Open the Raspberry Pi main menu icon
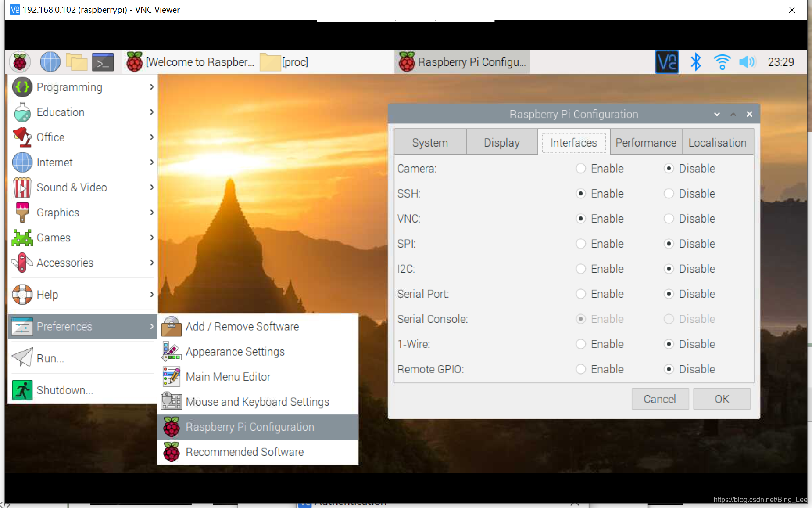Image resolution: width=812 pixels, height=508 pixels. [20, 62]
